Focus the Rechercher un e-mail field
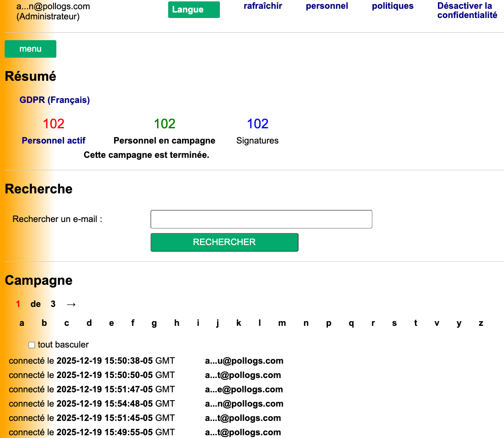The height and width of the screenshot is (438, 504). tap(261, 219)
